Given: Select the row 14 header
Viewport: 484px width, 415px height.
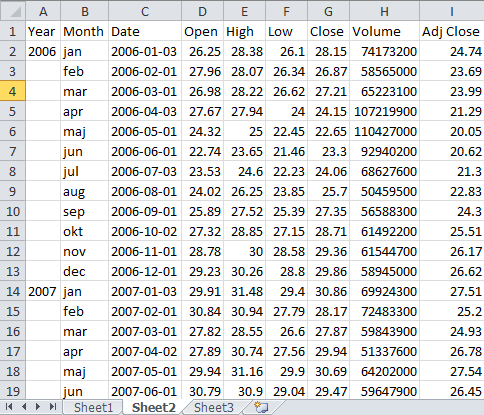Looking at the screenshot, I should click(13, 291).
